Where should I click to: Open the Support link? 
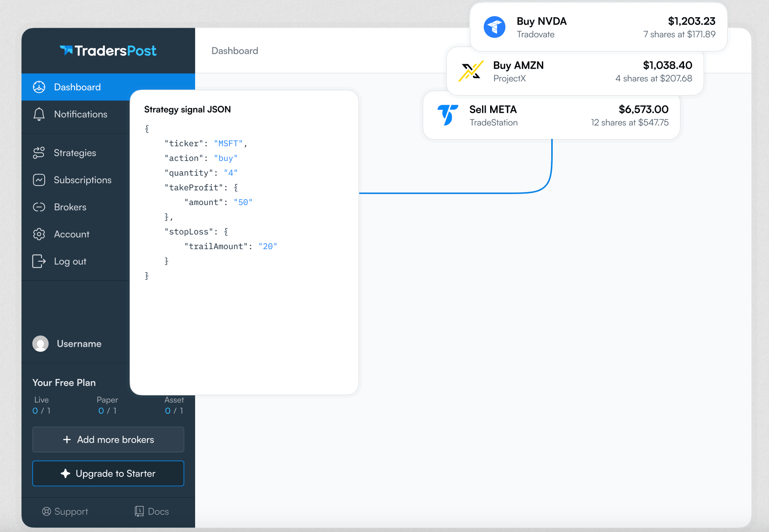pos(65,511)
